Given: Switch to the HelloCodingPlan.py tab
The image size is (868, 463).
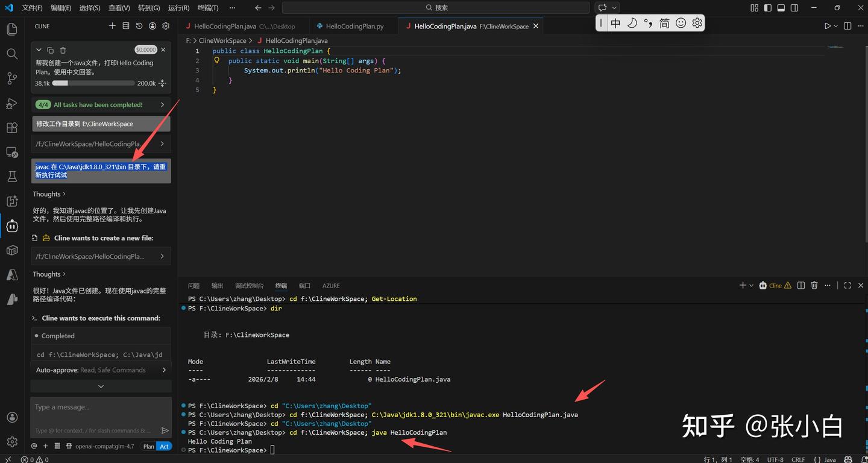Looking at the screenshot, I should click(x=354, y=27).
